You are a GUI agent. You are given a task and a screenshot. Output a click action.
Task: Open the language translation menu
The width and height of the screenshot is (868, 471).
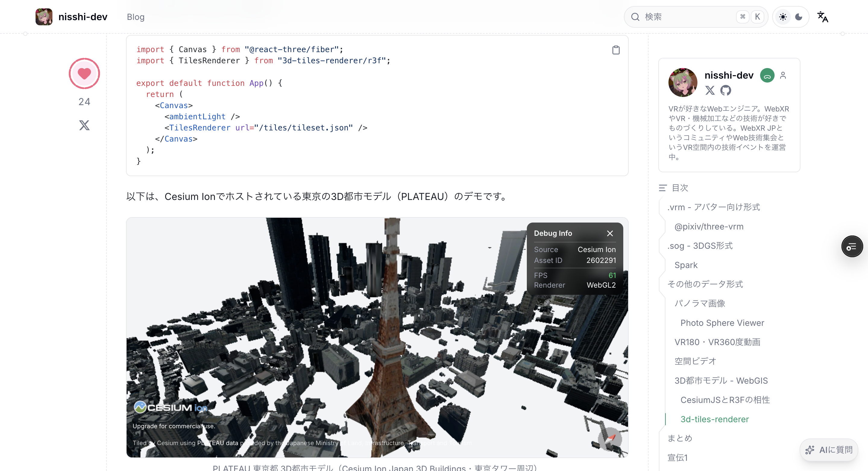(822, 17)
